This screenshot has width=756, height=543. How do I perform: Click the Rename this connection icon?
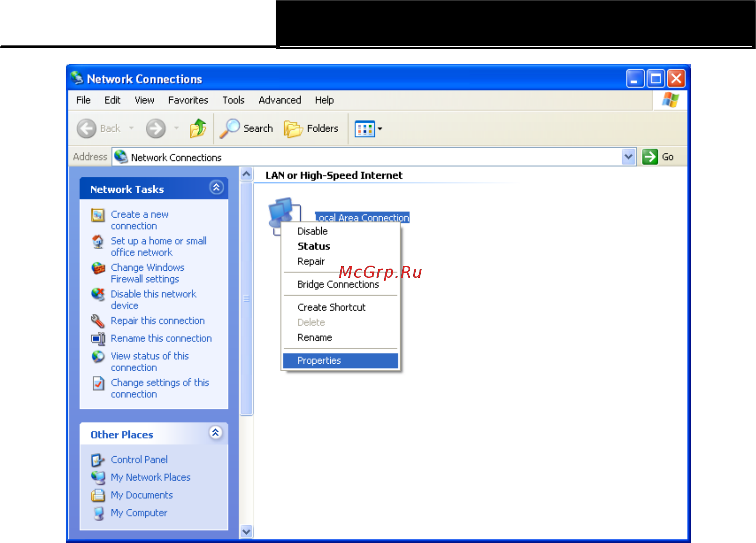[98, 339]
